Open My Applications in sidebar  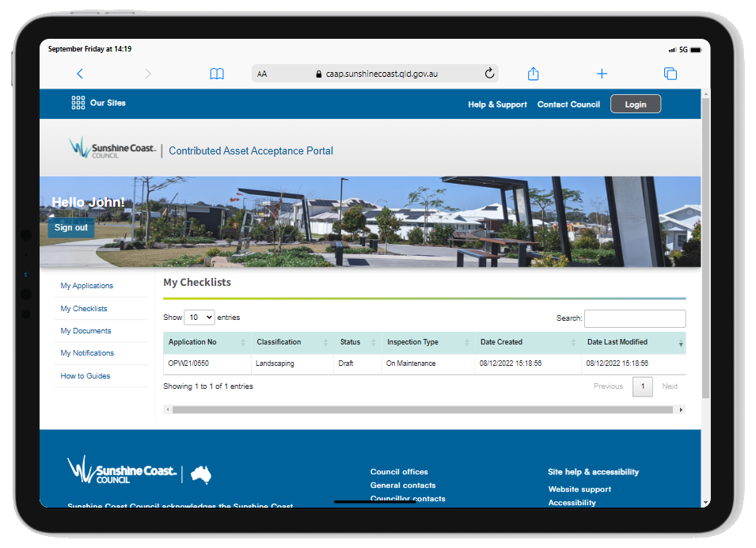tap(87, 286)
